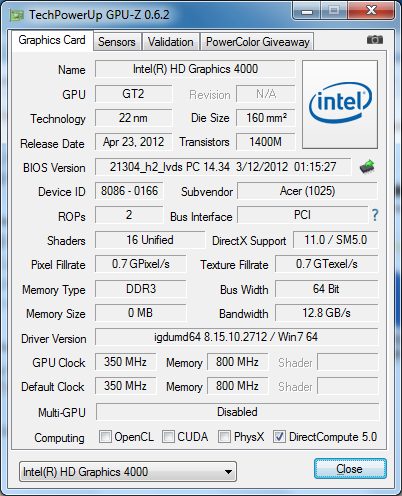Click the Device ID 8086 - 0166 field
402x496 pixels.
[x=129, y=191]
